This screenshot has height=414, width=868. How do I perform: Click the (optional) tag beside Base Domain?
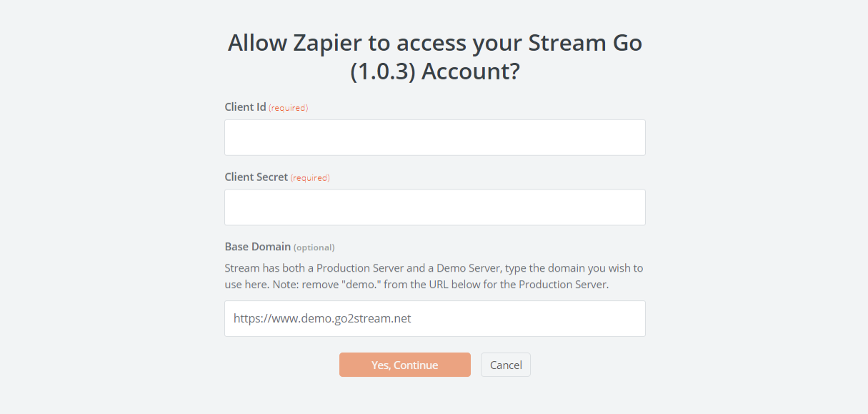314,247
